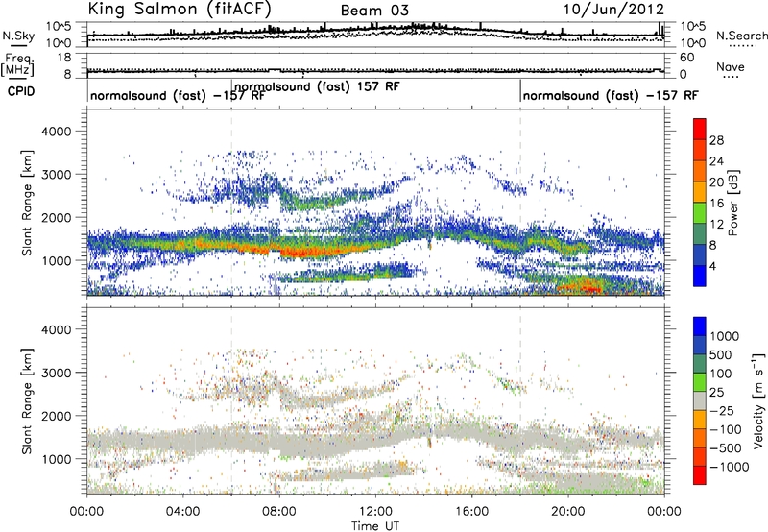Click the first 'normalsound (fast) -157 RF' label
The image size is (768, 532).
click(178, 95)
